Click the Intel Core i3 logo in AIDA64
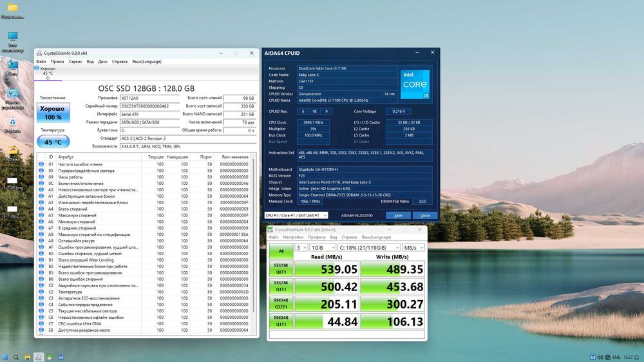Image resolution: width=644 pixels, height=362 pixels. pyautogui.click(x=415, y=84)
